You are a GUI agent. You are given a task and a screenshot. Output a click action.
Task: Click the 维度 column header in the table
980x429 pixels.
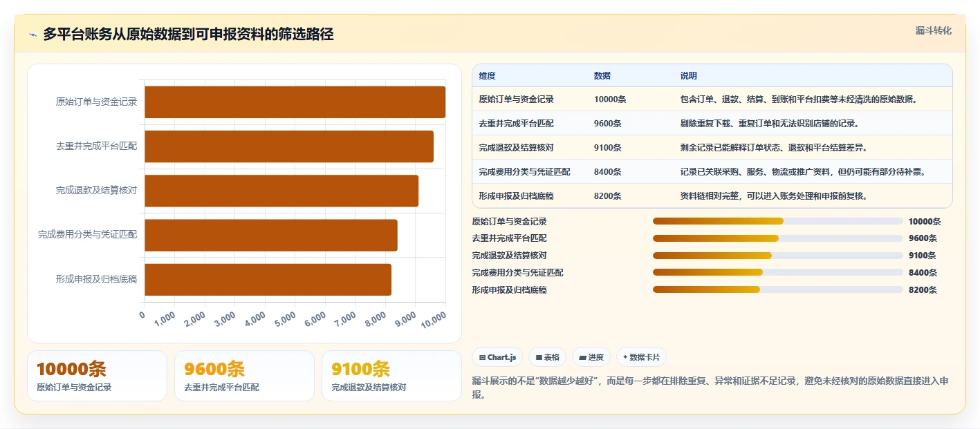point(487,75)
